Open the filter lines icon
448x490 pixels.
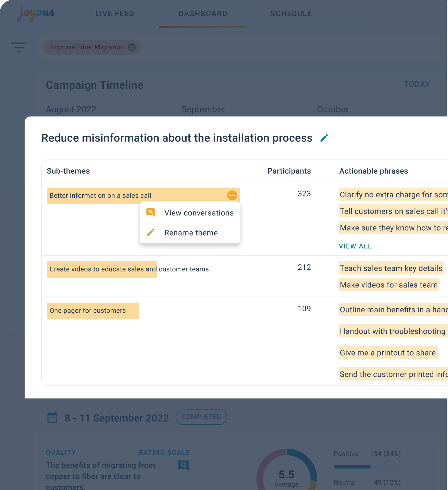click(x=19, y=47)
